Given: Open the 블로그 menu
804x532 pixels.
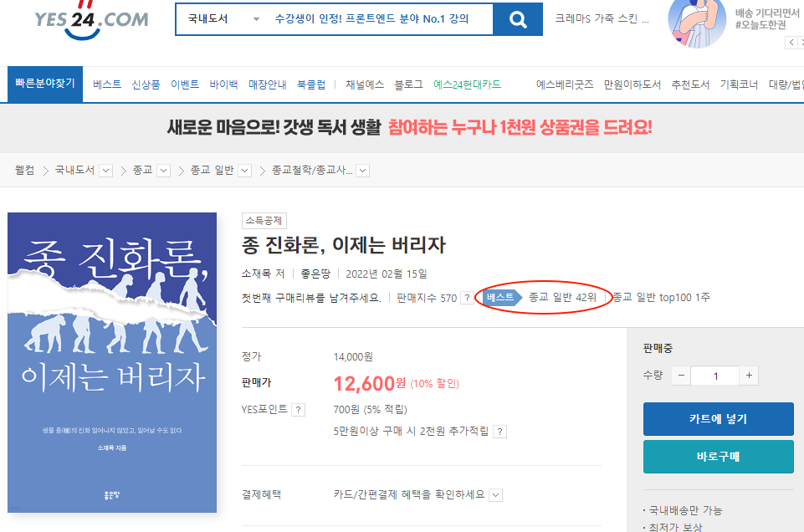Looking at the screenshot, I should (408, 84).
